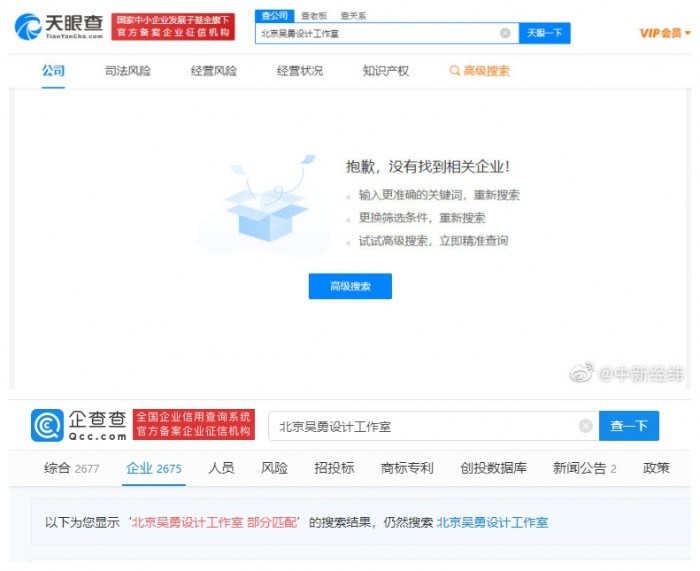The height and width of the screenshot is (571, 700).
Task: Click the 天眼一下 search button
Action: (x=545, y=33)
